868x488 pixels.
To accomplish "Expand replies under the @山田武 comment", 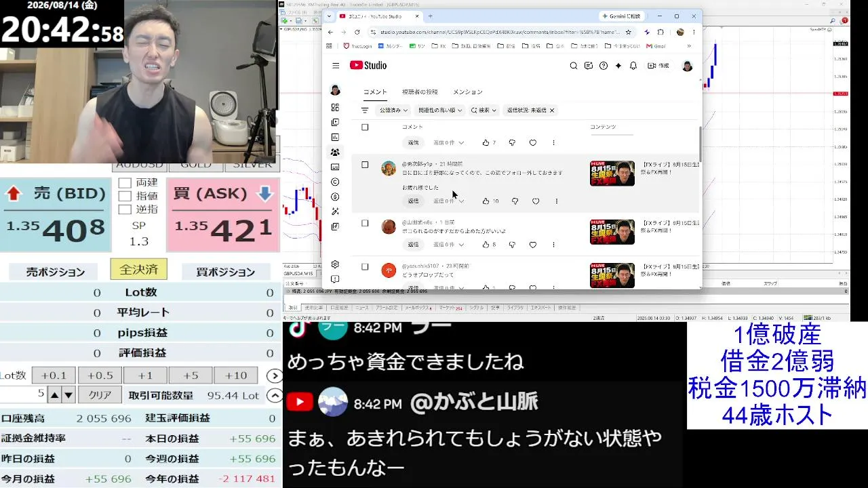I will click(449, 245).
